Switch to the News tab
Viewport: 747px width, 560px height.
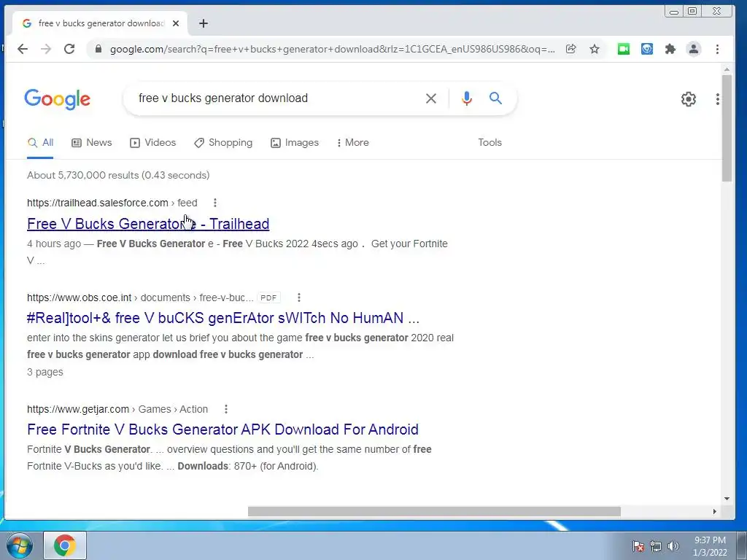[91, 142]
